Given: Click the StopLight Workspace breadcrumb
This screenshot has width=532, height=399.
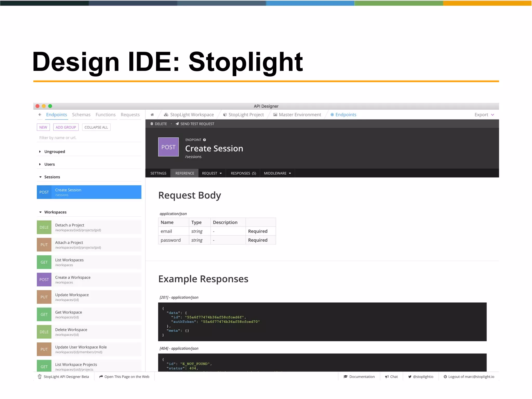Looking at the screenshot, I should pos(189,115).
